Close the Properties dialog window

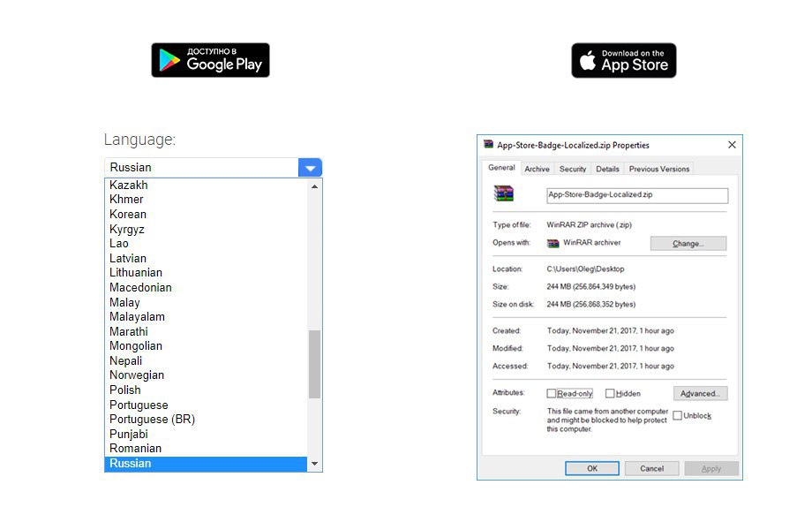pos(732,145)
